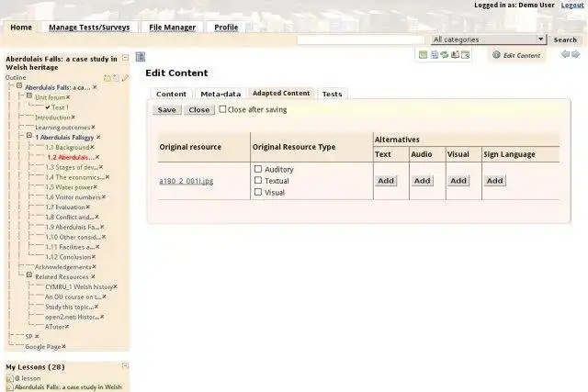Viewport: 588px width, 392px height.
Task: Switch to the Meta-data tab
Action: 220,94
